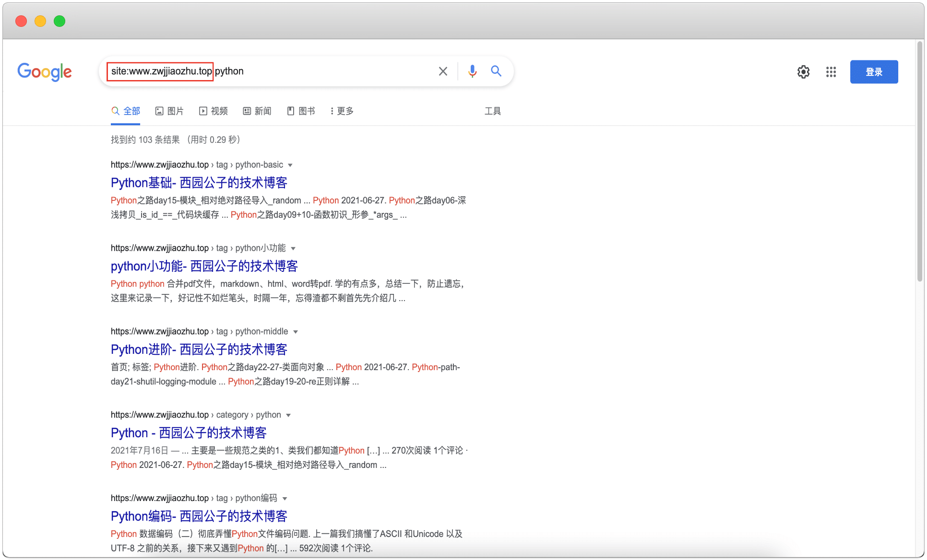927x560 pixels.
Task: Click the blue magnifier search icon
Action: pyautogui.click(x=496, y=71)
